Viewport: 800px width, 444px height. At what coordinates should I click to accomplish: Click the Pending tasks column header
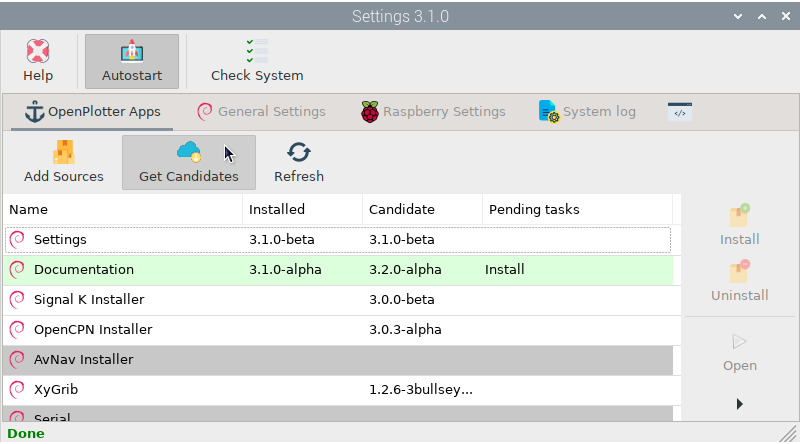(577, 209)
